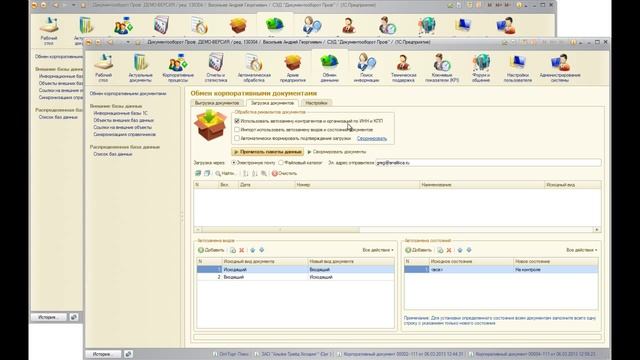Image resolution: width=640 pixels, height=360 pixels.
Task: Select row 2 Входящий in Автозамена видов table
Action: point(296,277)
